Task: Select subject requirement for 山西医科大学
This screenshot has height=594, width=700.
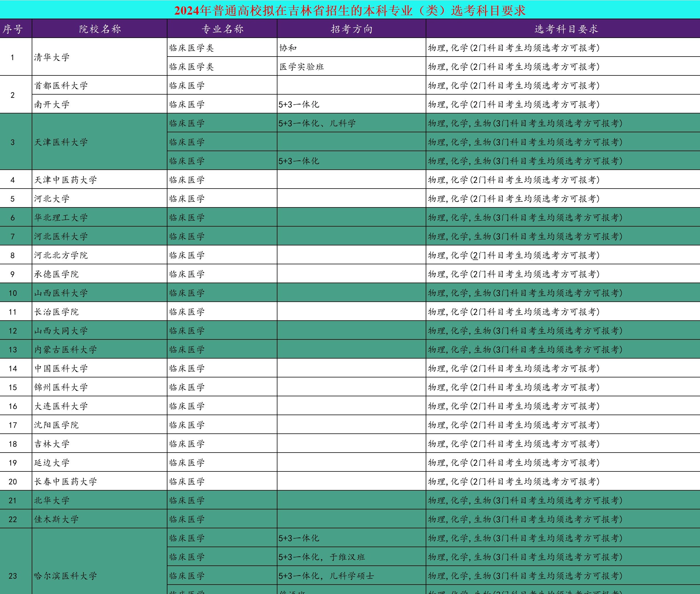Action: (x=563, y=293)
